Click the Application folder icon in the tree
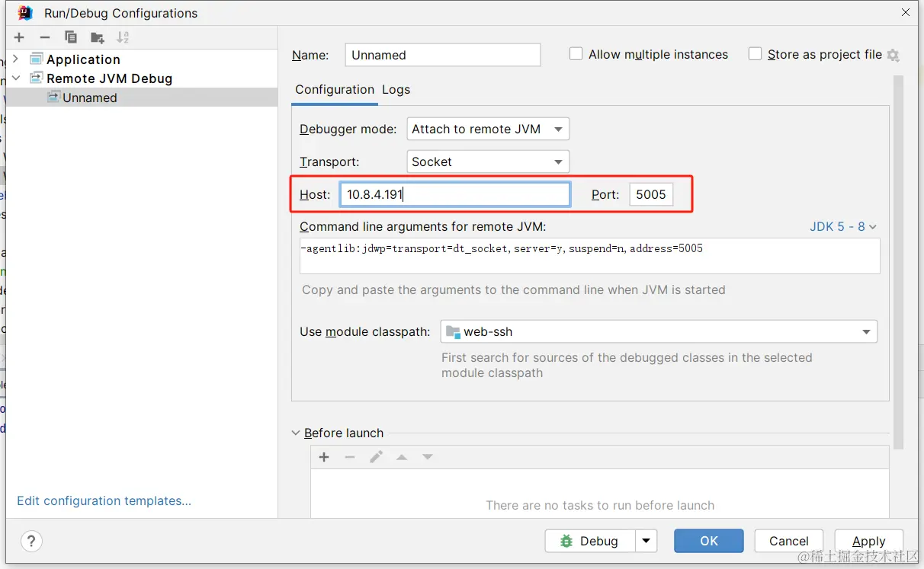Viewport: 924px width, 569px height. pos(37,59)
